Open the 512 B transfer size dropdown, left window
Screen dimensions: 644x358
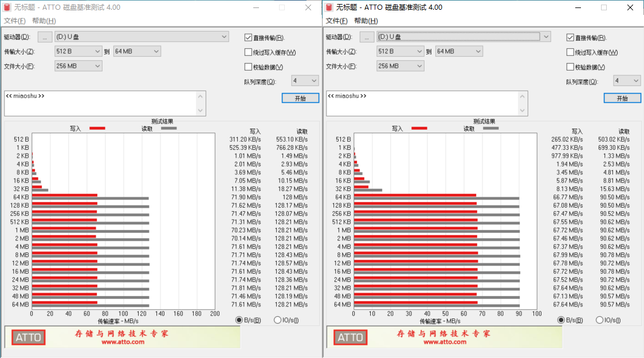(78, 52)
